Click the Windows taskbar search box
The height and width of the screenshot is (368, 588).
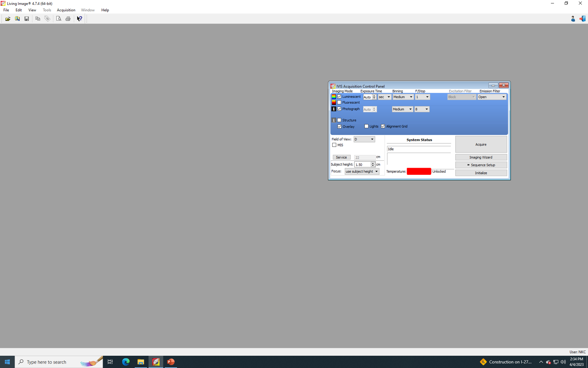[59, 362]
